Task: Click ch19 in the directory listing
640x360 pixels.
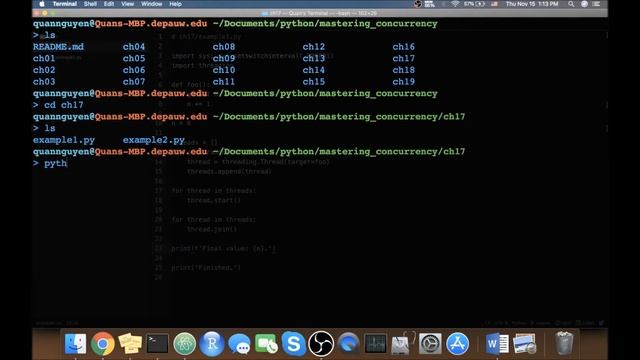Action: pos(404,82)
